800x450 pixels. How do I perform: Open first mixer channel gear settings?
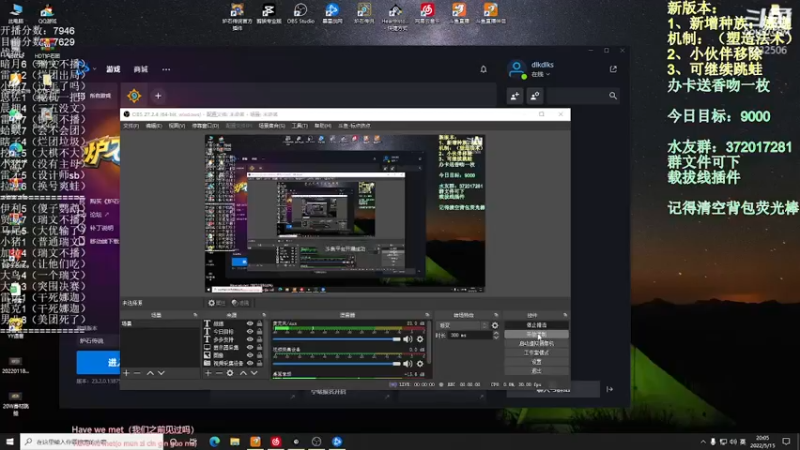coord(420,339)
